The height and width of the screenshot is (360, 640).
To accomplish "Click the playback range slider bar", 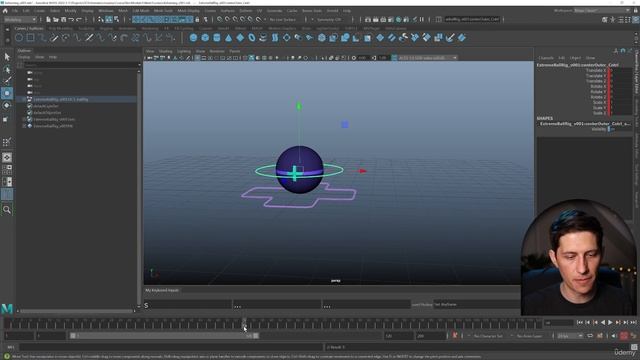I will 164,336.
